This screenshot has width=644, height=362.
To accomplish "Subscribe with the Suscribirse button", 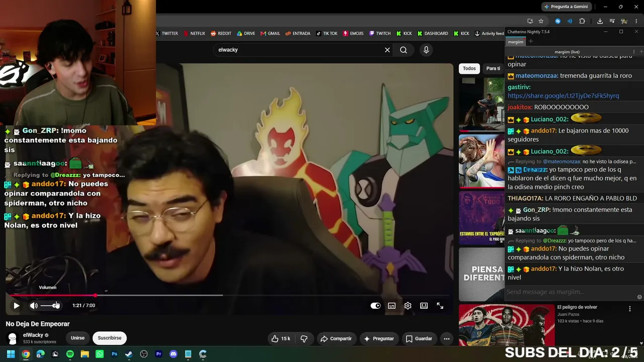I will [110, 338].
